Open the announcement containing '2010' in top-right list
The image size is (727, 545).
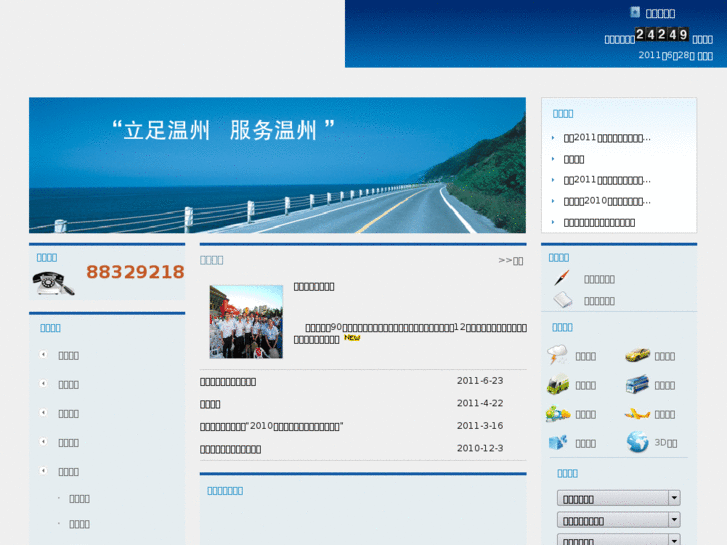pyautogui.click(x=607, y=201)
